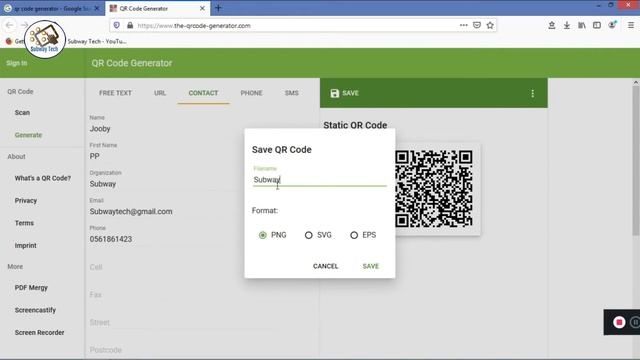Open the Imprint link

25,246
